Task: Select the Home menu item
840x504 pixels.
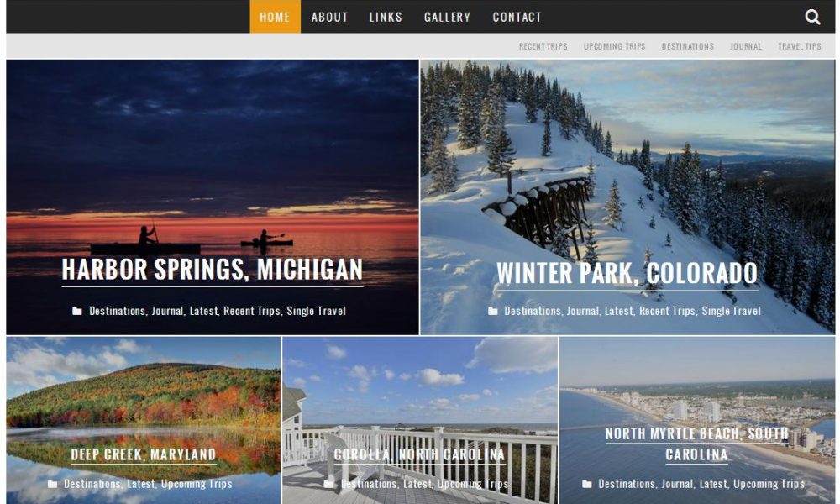Action: pos(275,17)
